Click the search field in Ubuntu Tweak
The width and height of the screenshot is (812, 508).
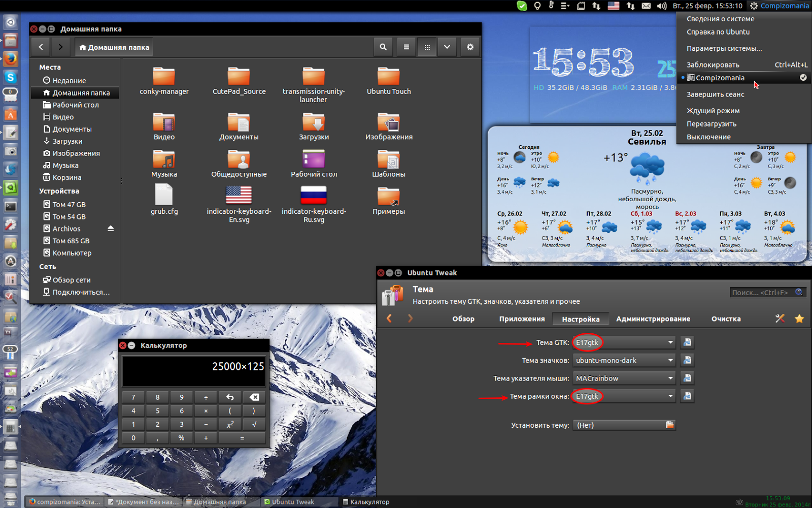tap(767, 293)
